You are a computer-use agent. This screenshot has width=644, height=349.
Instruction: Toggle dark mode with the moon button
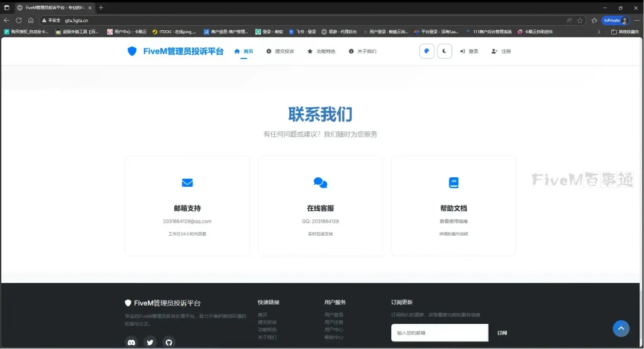tap(445, 52)
